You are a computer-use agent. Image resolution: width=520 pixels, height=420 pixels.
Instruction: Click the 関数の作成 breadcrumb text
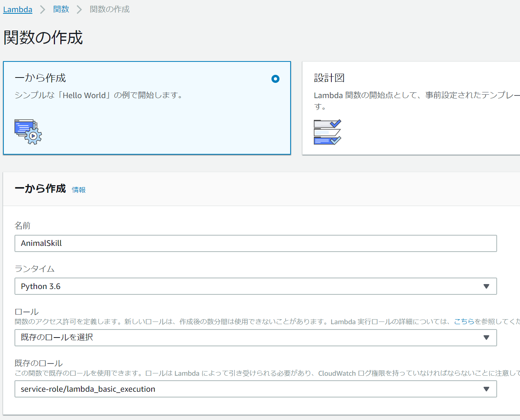point(110,10)
